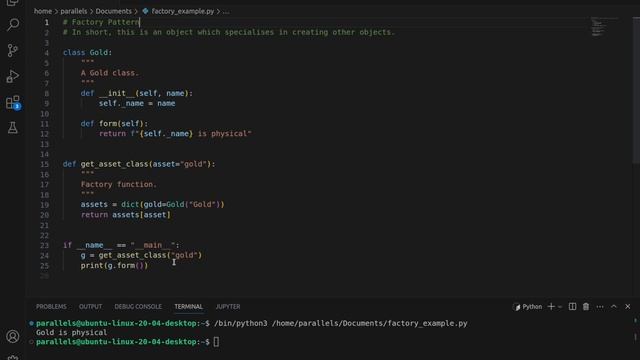Click in the terminal prompt input

point(216,342)
